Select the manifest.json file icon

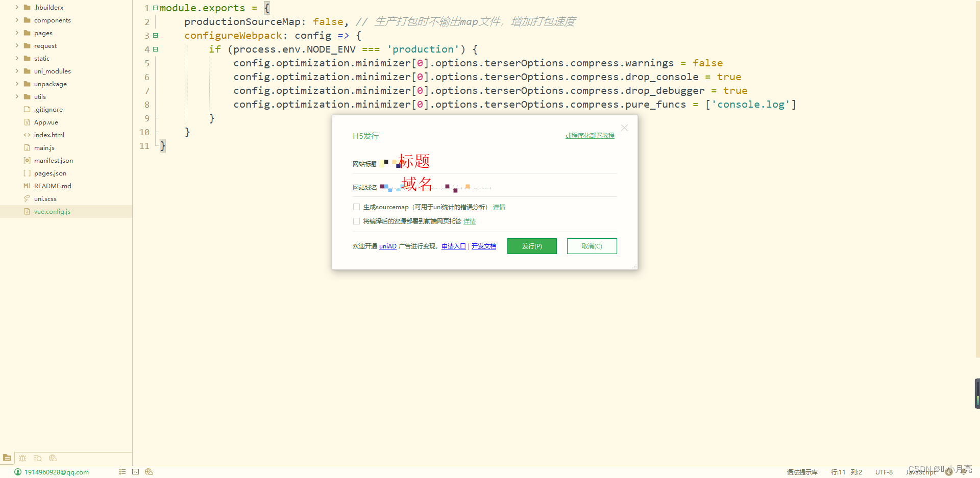(x=27, y=160)
